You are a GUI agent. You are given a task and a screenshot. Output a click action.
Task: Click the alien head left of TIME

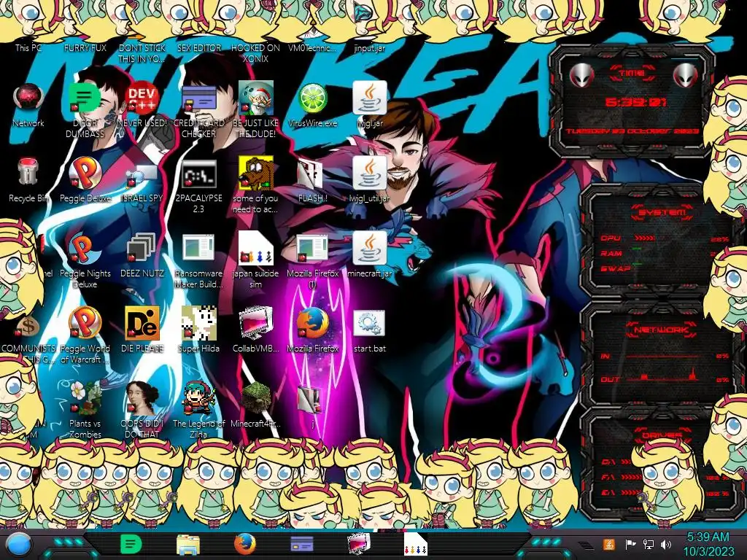pos(581,75)
